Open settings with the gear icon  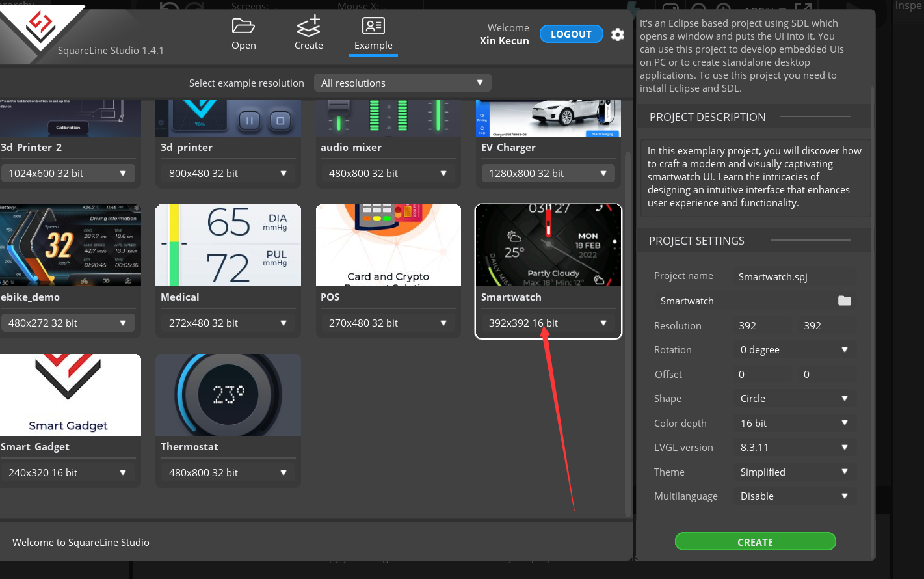click(618, 34)
